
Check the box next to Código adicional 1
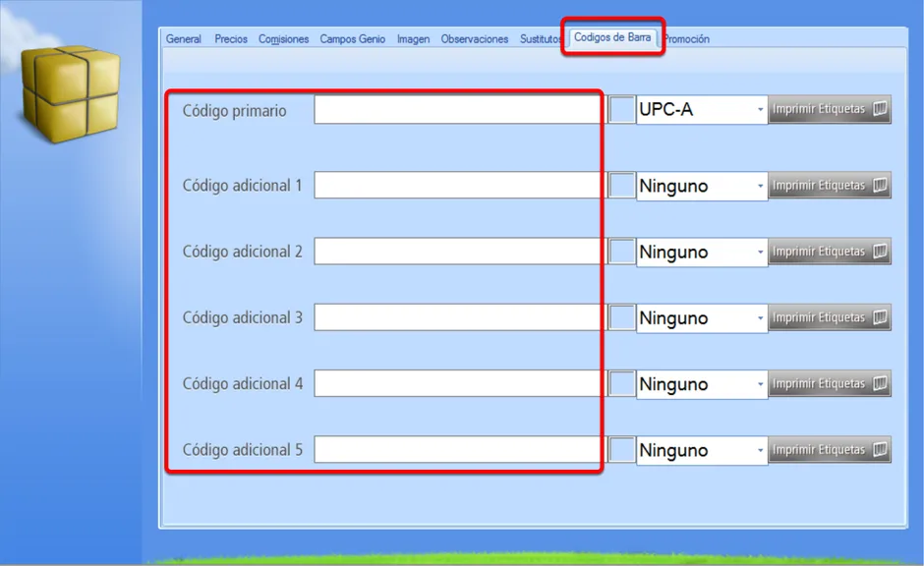[621, 186]
